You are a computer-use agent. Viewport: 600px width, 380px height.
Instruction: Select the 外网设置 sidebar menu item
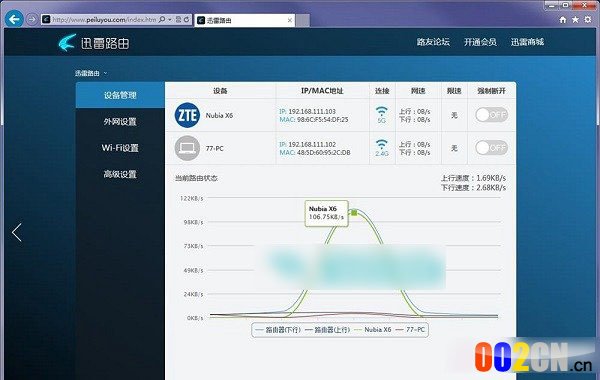(120, 122)
